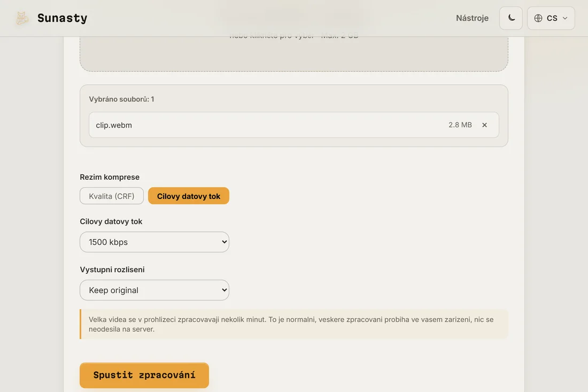Open the CS language dropdown
The height and width of the screenshot is (392, 588).
[x=551, y=18]
